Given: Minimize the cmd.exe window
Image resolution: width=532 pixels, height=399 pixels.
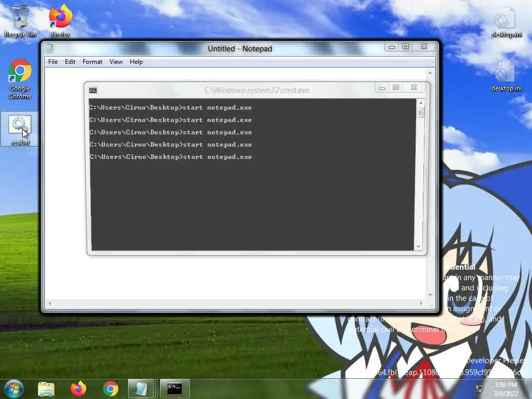Looking at the screenshot, I should tap(382, 87).
